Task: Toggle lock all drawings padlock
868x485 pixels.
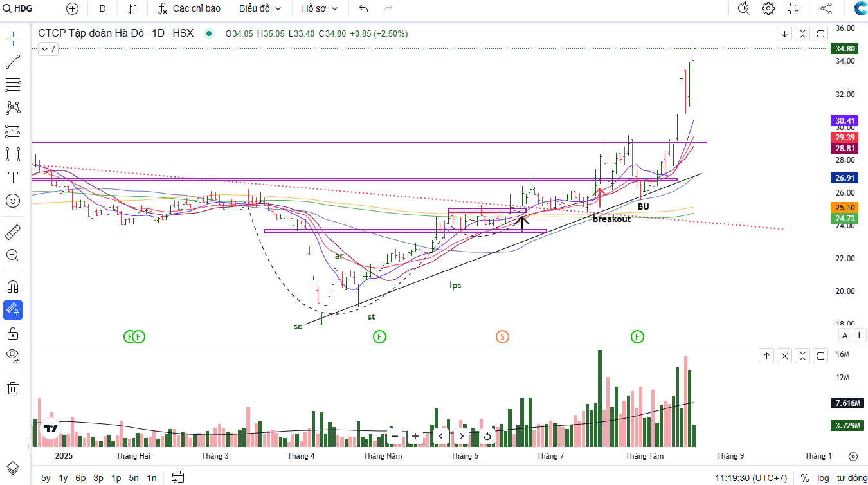Action: (13, 333)
